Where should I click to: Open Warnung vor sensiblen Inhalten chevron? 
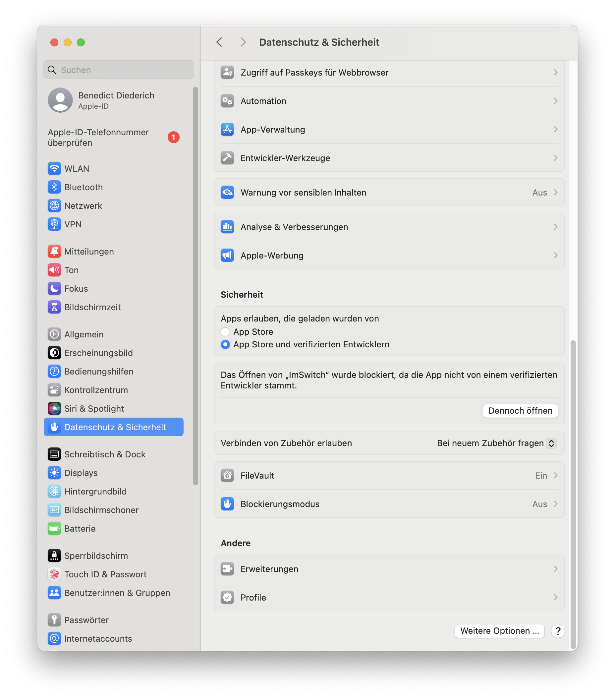tap(555, 193)
